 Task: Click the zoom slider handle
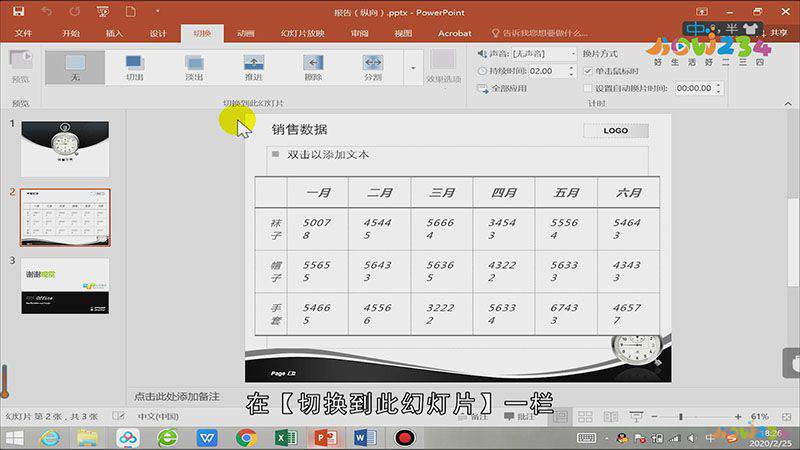click(x=681, y=417)
